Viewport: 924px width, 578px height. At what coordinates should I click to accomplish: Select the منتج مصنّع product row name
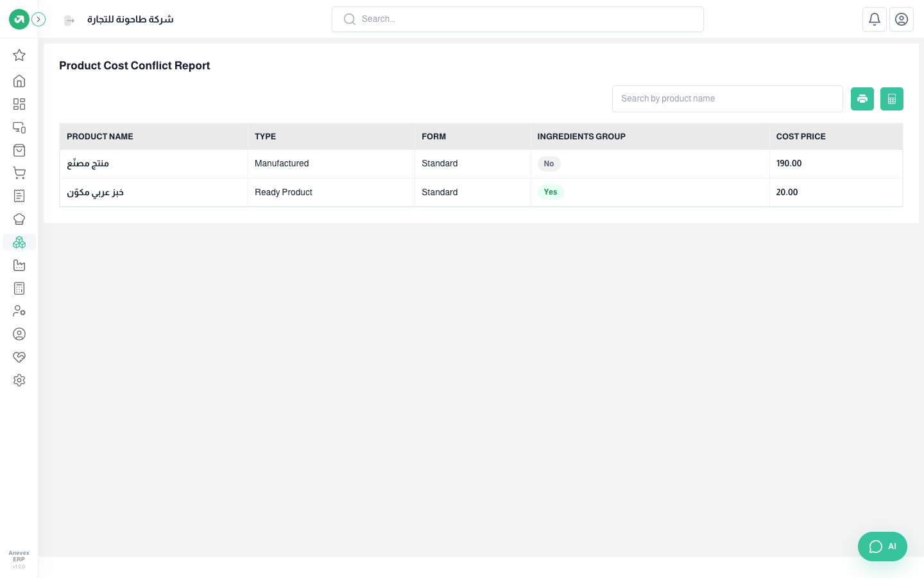click(x=88, y=164)
